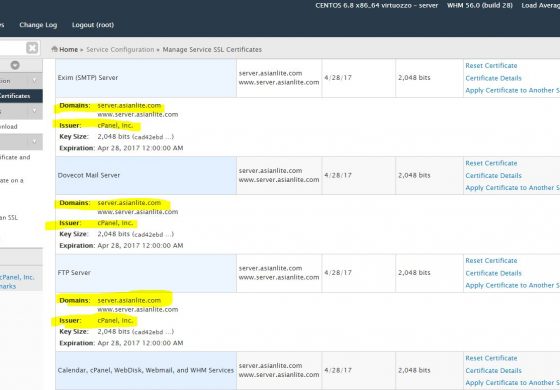Click the round collapse arrow in sidebar

tap(15, 65)
